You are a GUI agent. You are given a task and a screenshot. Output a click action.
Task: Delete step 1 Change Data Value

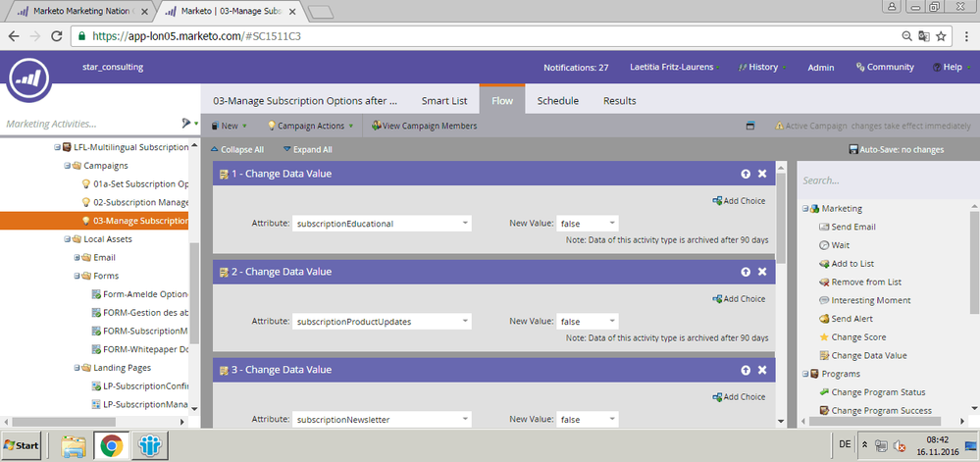pos(762,174)
